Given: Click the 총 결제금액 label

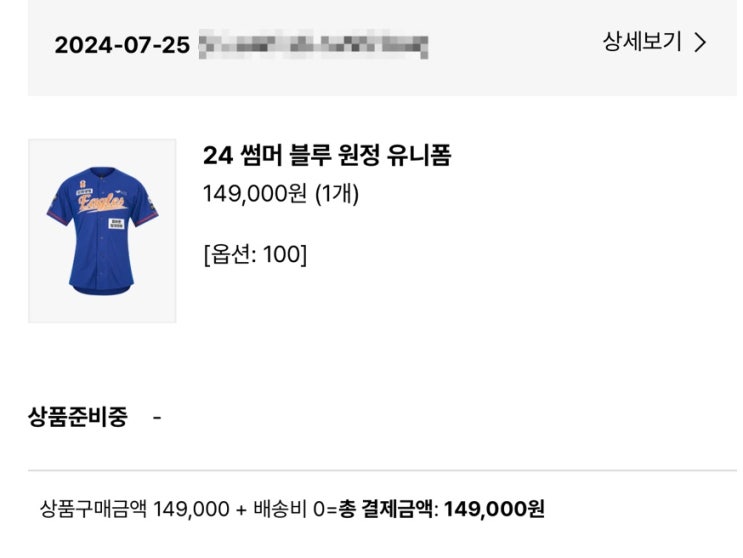Looking at the screenshot, I should click(387, 509).
